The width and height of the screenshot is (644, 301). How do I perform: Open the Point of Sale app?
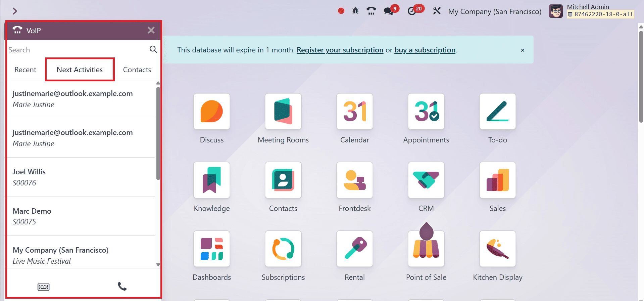426,249
